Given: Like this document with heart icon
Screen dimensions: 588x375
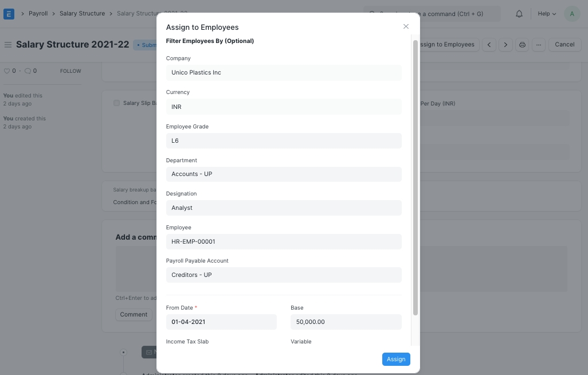Looking at the screenshot, I should [7, 71].
